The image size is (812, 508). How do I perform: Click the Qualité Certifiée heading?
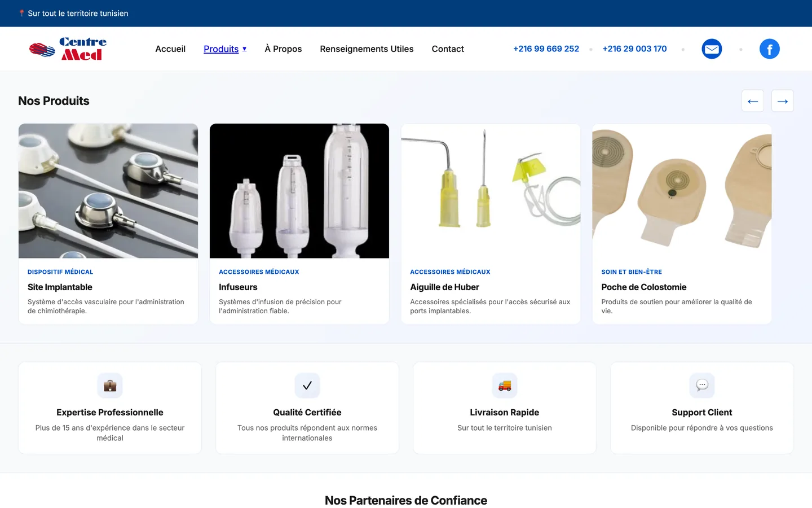[307, 413]
